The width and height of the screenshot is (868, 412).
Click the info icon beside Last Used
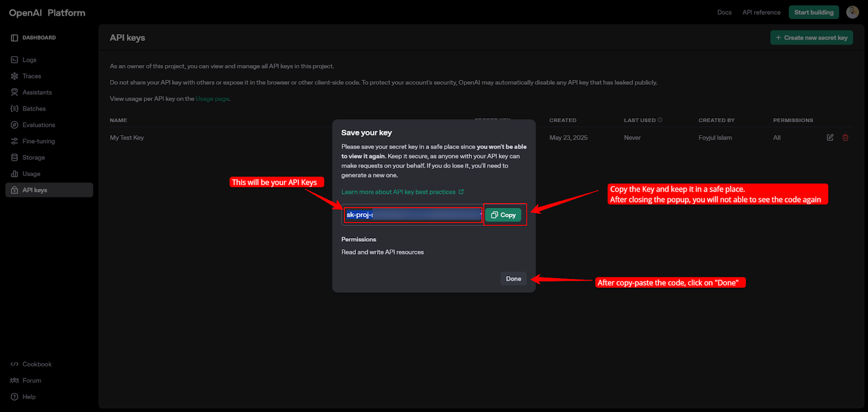coord(660,120)
